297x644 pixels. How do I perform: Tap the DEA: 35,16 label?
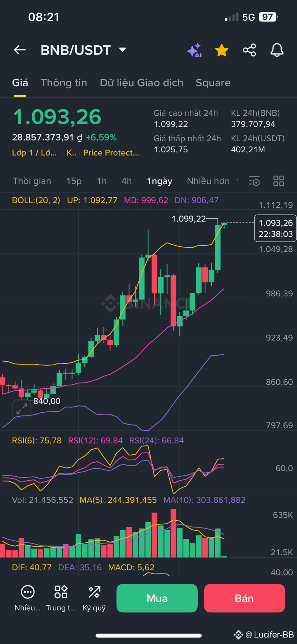click(80, 567)
